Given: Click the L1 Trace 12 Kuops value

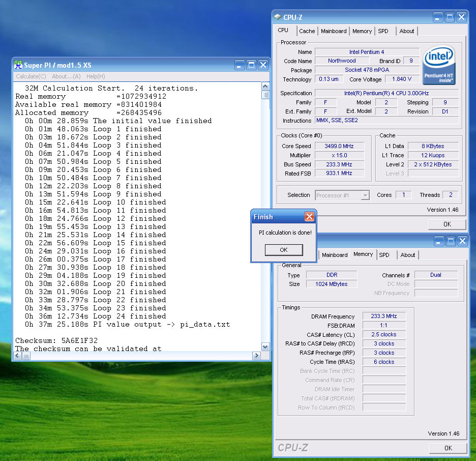Looking at the screenshot, I should pyautogui.click(x=433, y=155).
